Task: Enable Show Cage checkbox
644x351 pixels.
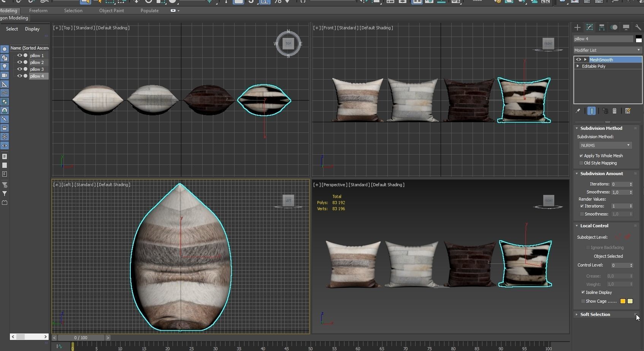Action: coord(583,301)
